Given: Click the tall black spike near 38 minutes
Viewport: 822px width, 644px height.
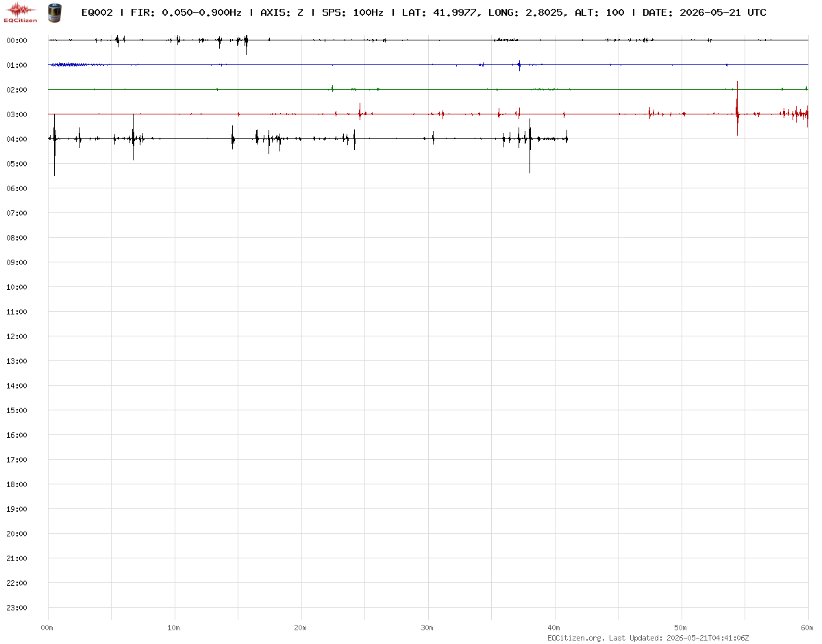Looking at the screenshot, I should (530, 146).
